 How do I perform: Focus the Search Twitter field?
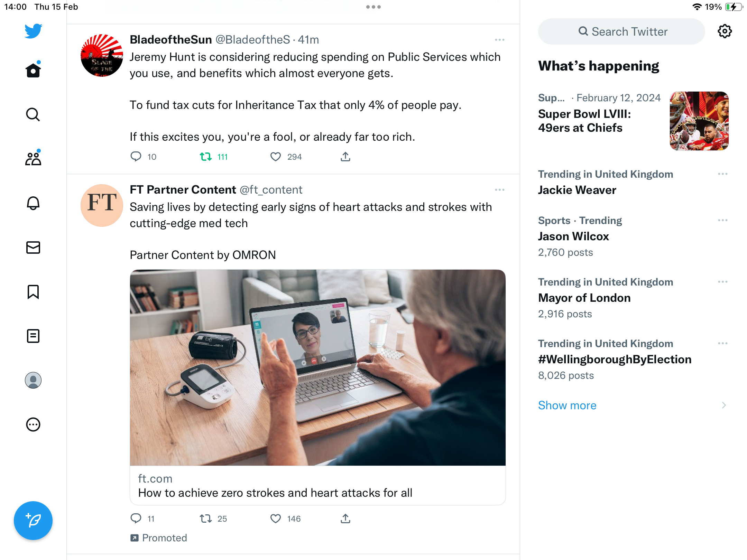click(621, 31)
